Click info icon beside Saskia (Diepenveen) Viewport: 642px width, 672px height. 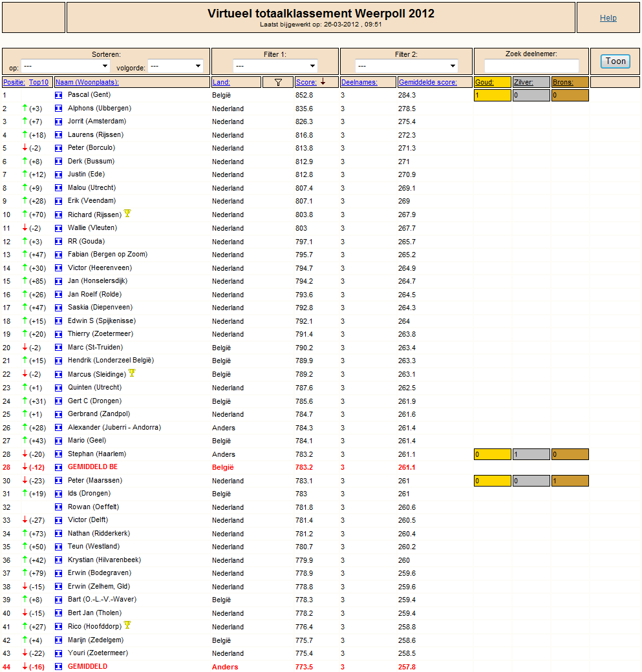[x=58, y=308]
